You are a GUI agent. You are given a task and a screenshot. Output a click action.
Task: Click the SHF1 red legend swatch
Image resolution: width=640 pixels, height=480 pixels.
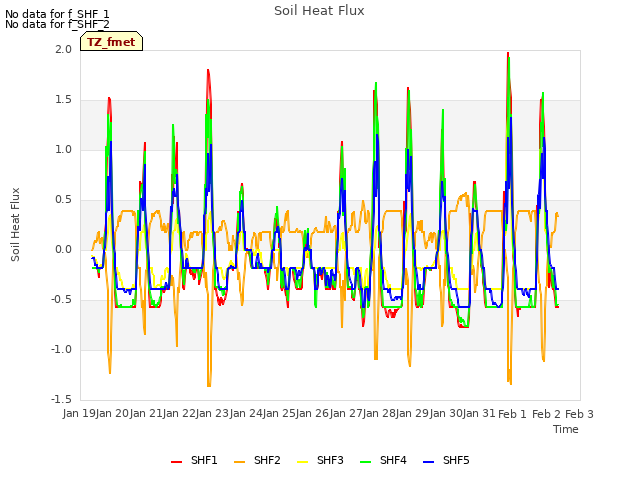click(176, 462)
